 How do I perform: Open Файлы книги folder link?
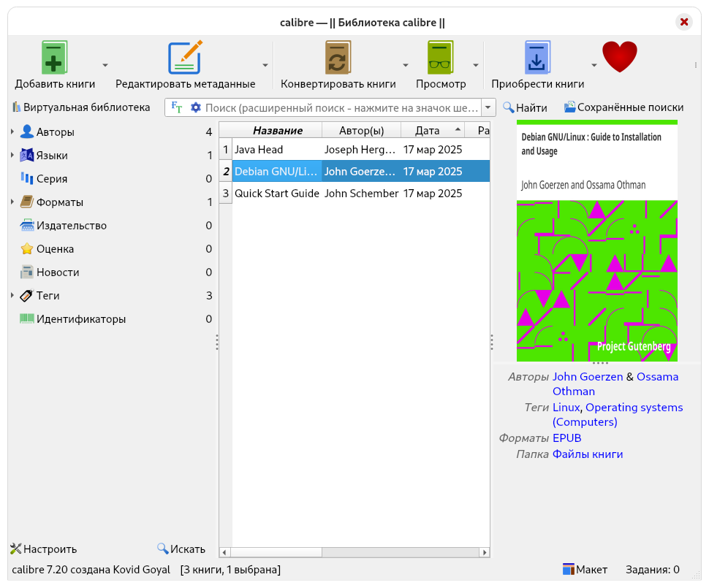(x=588, y=454)
